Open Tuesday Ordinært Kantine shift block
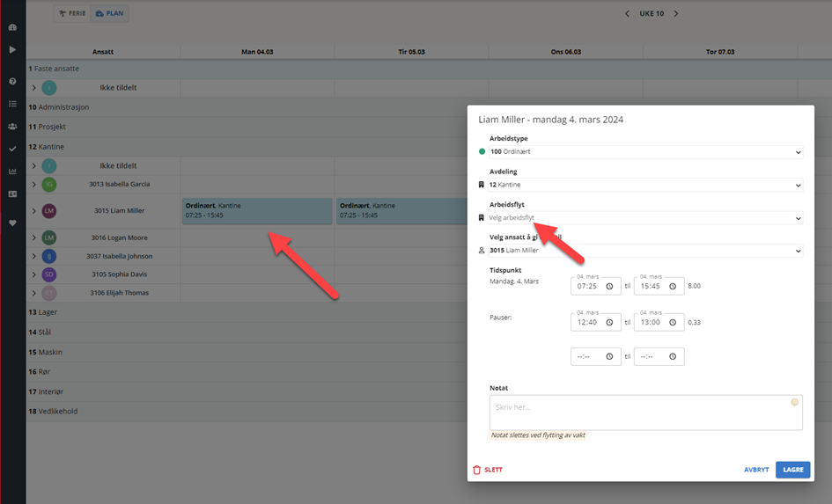 point(401,211)
